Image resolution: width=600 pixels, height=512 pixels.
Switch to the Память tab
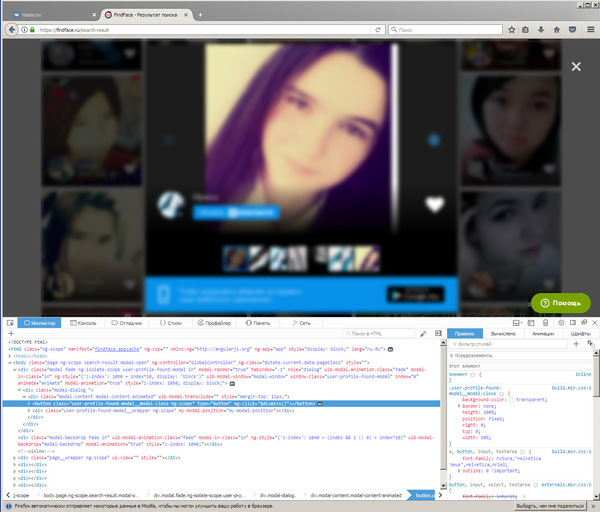click(258, 323)
